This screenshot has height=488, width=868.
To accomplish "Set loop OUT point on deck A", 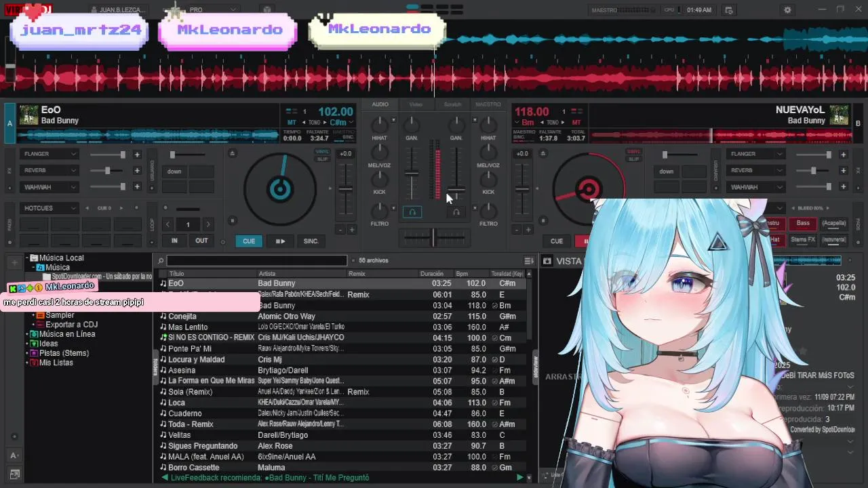I will [x=201, y=241].
